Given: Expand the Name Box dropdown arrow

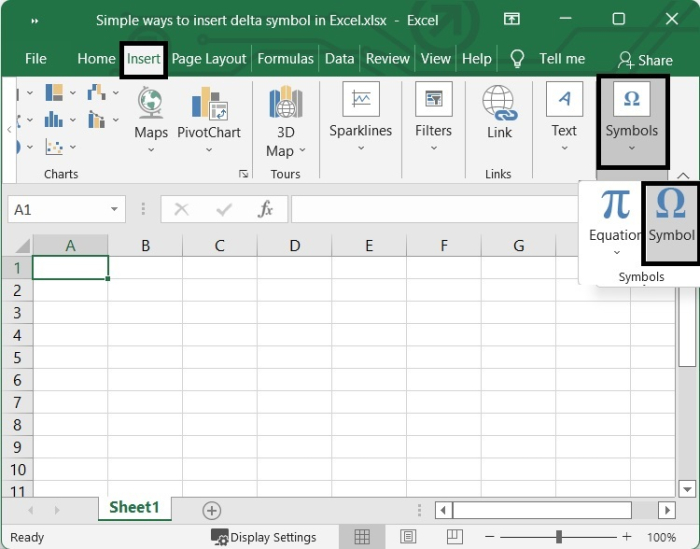Looking at the screenshot, I should [114, 209].
